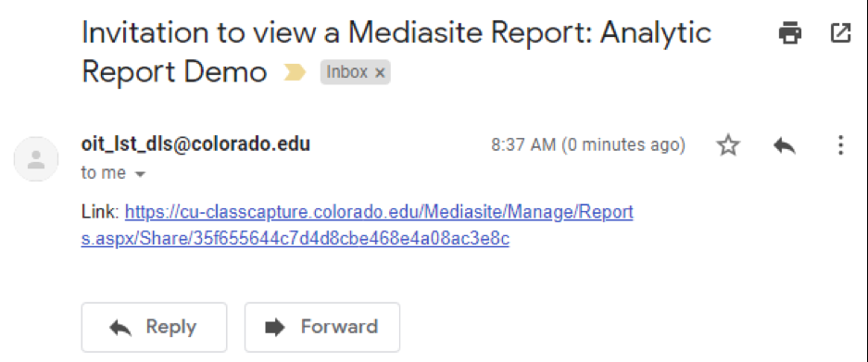Viewport: 868px width, 362px height.
Task: Toggle the yellow importance marker
Action: (295, 72)
